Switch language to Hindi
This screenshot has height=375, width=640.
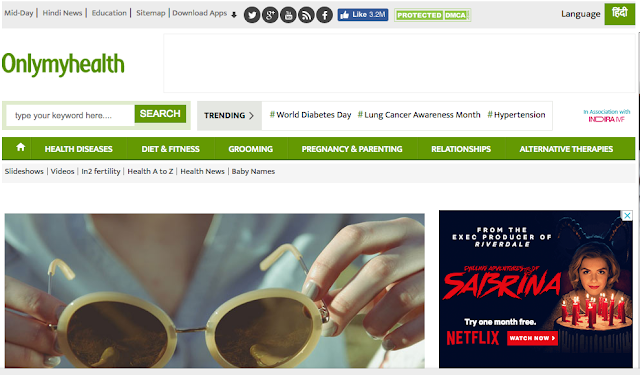[x=620, y=14]
